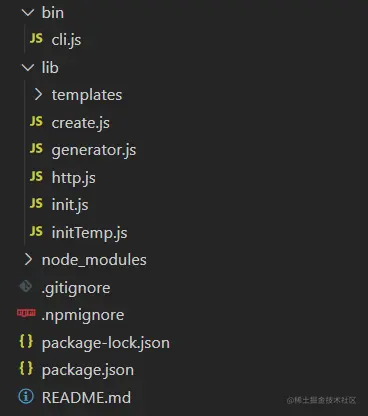The image size is (368, 416).
Task: Open the init.js file
Action: click(x=70, y=204)
